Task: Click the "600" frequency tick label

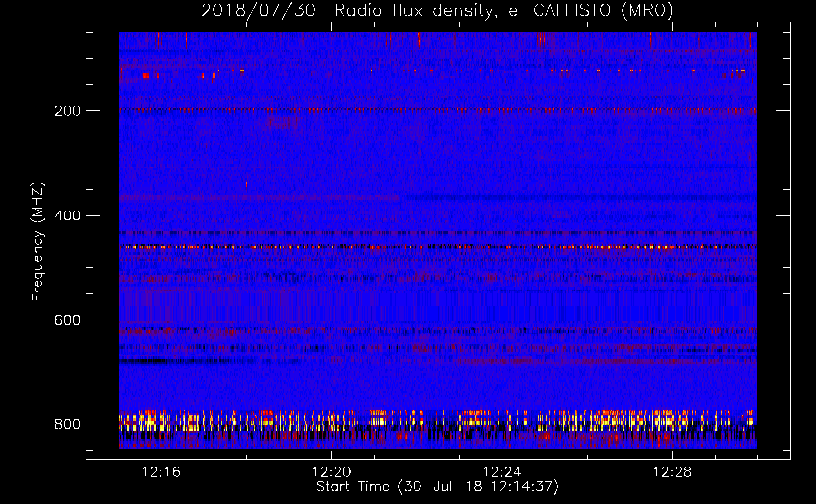Action: [x=67, y=321]
